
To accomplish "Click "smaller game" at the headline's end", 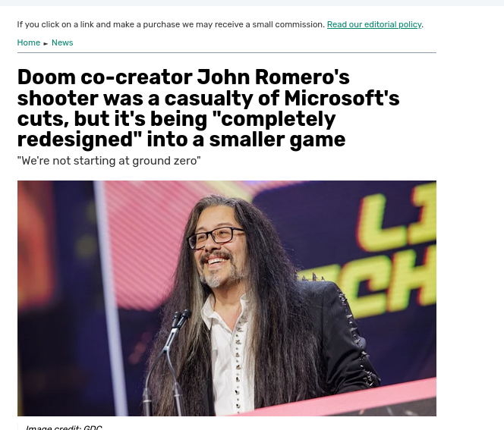I will pos(277,140).
